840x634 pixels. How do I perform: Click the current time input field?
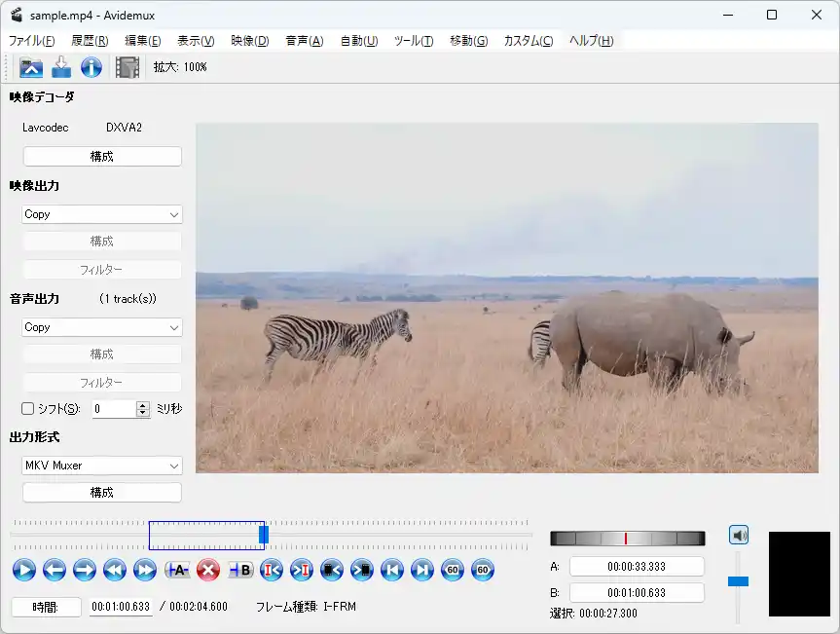click(121, 607)
